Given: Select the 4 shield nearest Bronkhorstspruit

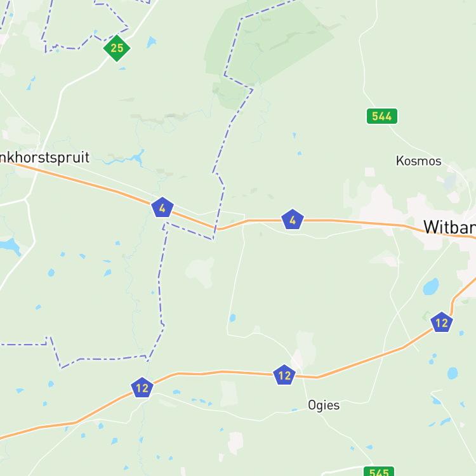Looking at the screenshot, I should (x=162, y=208).
